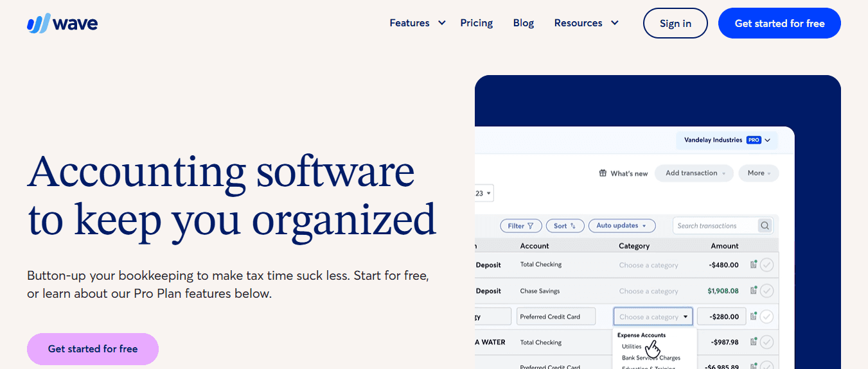
Task: Select Bank Service Charges category
Action: point(651,358)
